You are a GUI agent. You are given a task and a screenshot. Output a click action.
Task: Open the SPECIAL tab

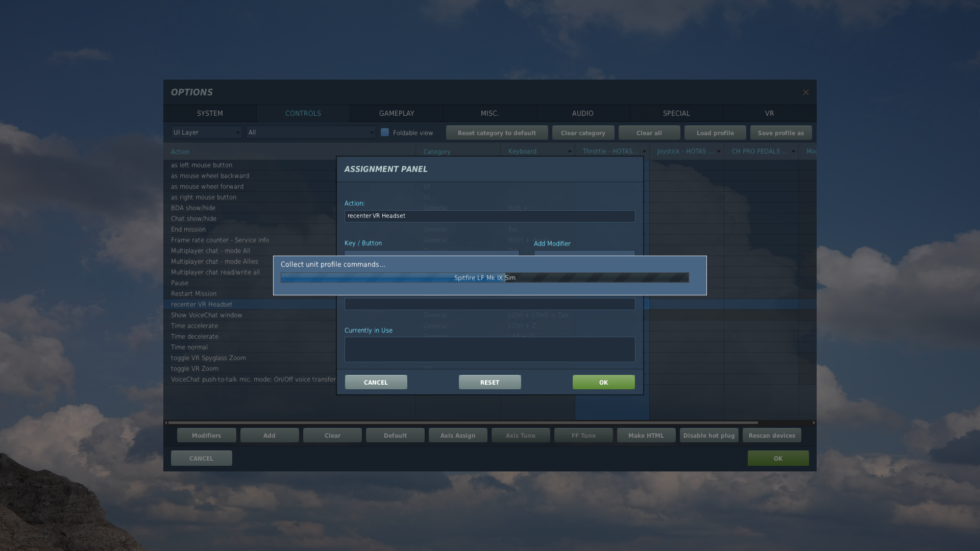coord(676,113)
